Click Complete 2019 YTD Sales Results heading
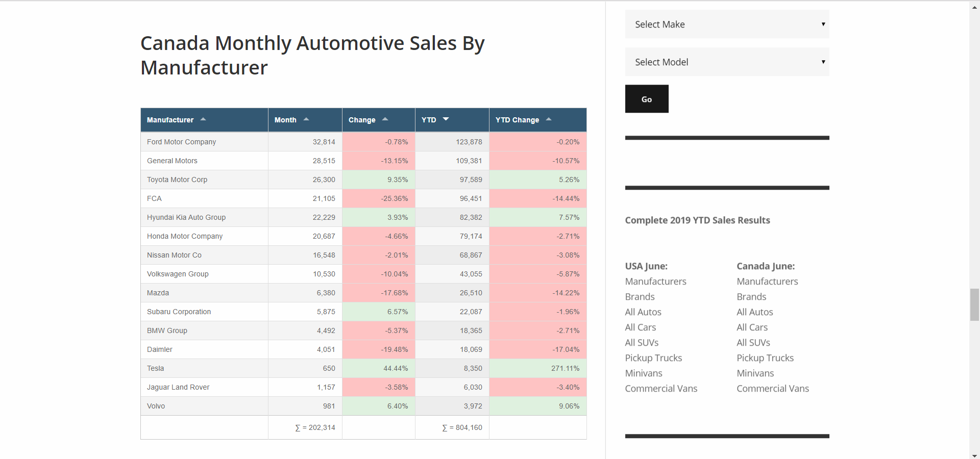The height and width of the screenshot is (459, 980). coord(697,220)
